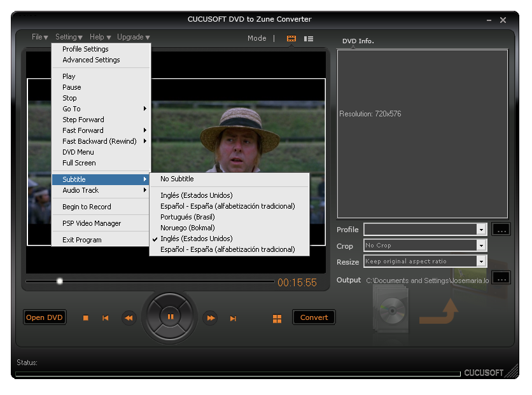
Task: Open the Help menu
Action: pos(100,37)
